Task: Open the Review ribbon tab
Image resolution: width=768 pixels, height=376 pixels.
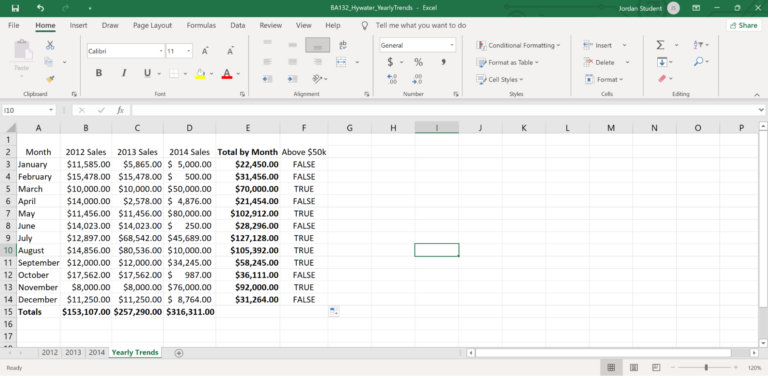Action: 270,25
